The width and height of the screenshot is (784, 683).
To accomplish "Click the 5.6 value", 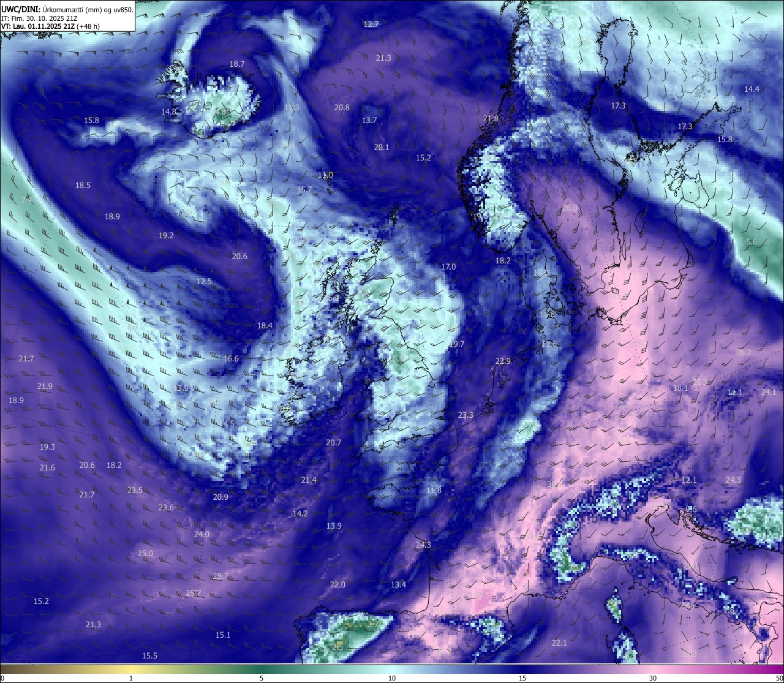I will [752, 241].
